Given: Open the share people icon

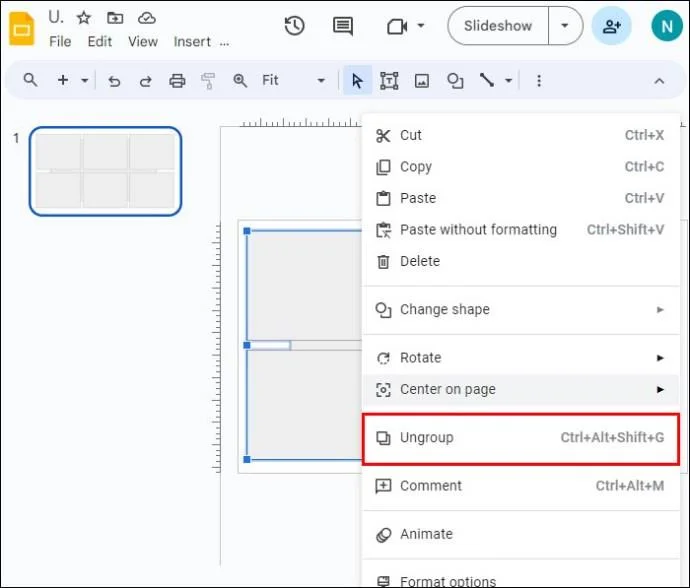Looking at the screenshot, I should point(612,26).
